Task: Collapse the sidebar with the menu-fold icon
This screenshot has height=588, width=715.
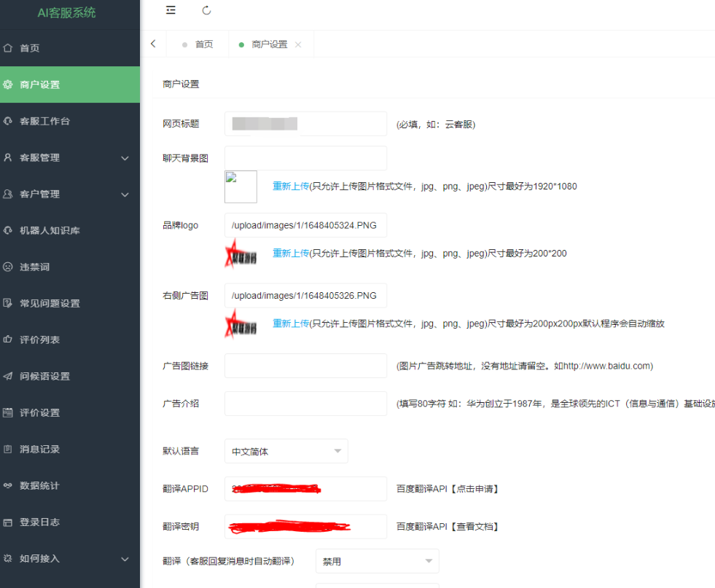Action: (x=171, y=10)
